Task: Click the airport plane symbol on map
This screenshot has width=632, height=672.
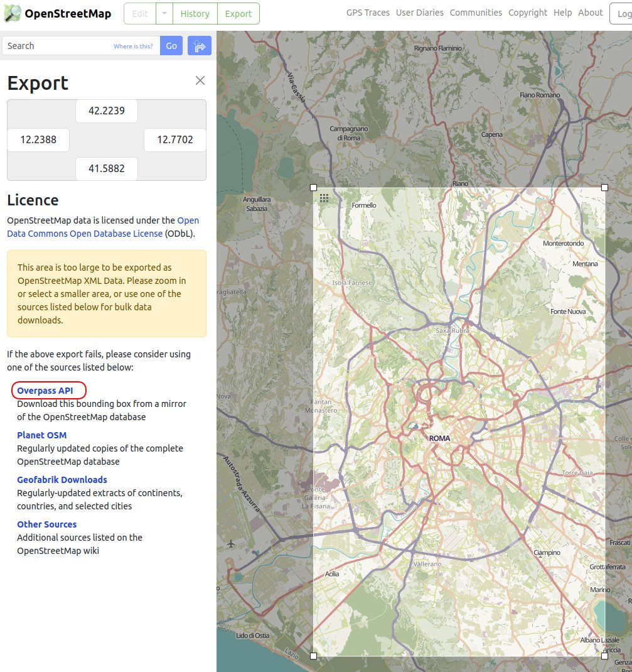Action: coord(231,544)
